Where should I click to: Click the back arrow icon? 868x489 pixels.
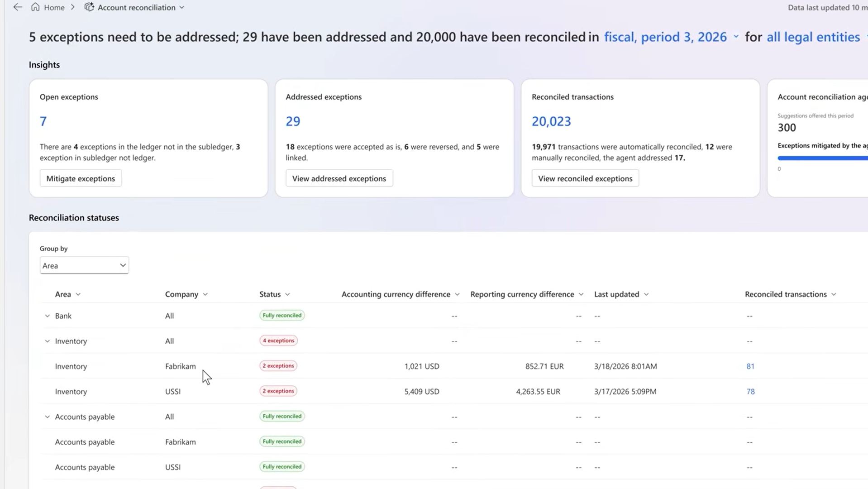18,7
